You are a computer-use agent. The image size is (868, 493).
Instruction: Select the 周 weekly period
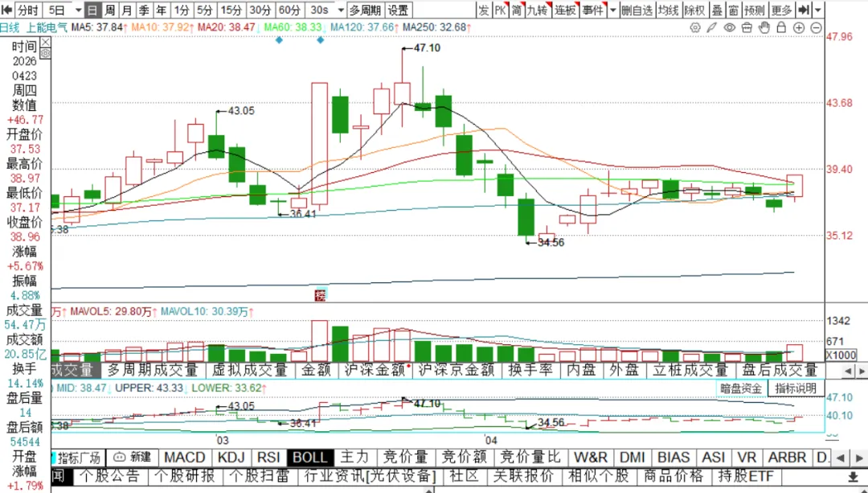click(x=110, y=10)
